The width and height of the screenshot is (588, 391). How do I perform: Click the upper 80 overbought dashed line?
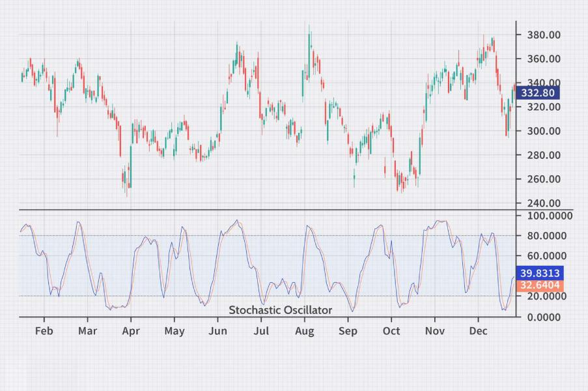[260, 235]
